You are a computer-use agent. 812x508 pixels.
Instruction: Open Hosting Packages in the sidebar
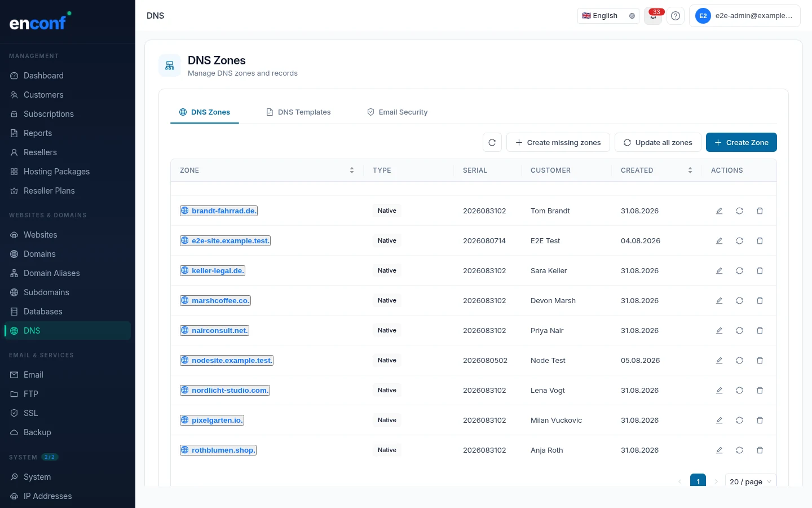pyautogui.click(x=68, y=172)
